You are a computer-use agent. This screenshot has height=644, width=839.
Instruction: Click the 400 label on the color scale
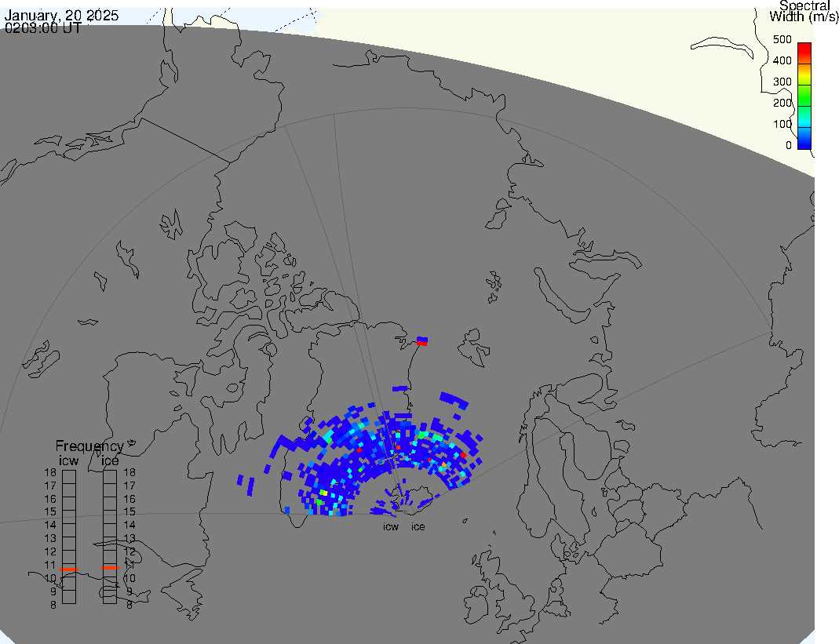(782, 61)
